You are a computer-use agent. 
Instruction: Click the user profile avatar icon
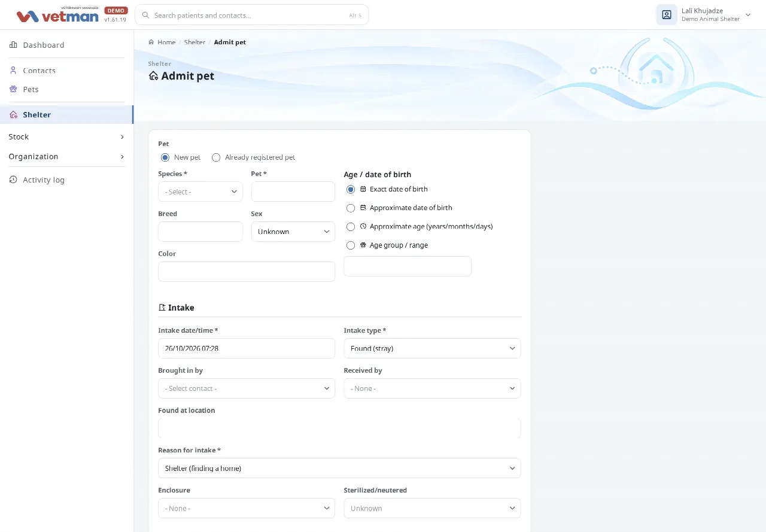click(667, 15)
